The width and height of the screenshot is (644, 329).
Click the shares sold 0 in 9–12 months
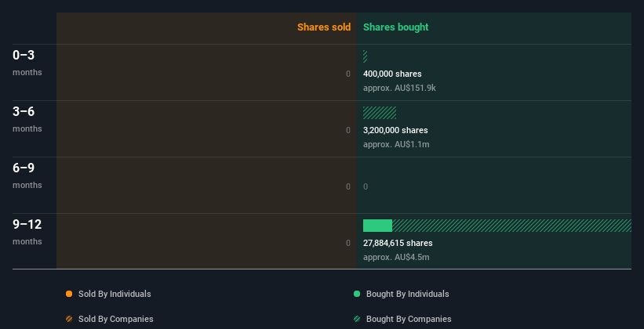point(348,243)
